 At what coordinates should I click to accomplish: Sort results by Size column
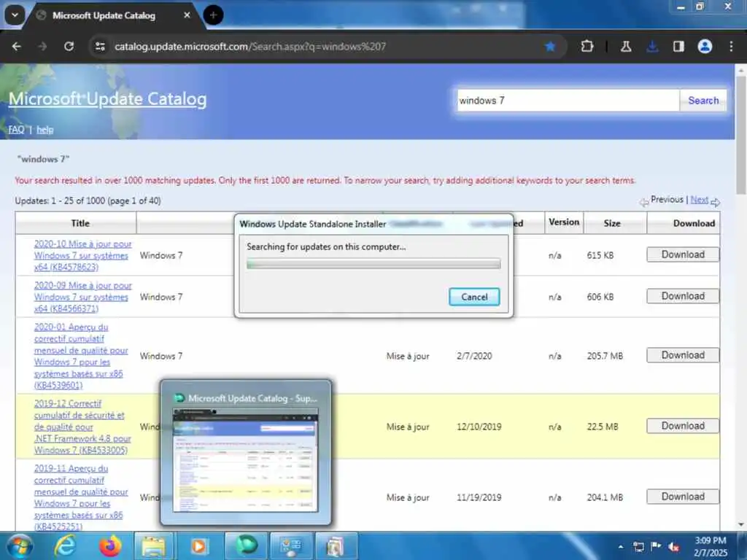point(612,223)
